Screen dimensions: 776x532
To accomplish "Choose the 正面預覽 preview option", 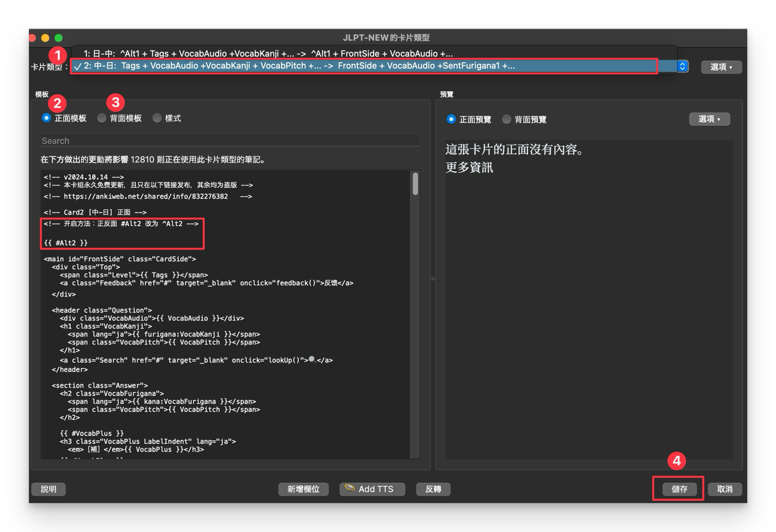I will (x=451, y=119).
